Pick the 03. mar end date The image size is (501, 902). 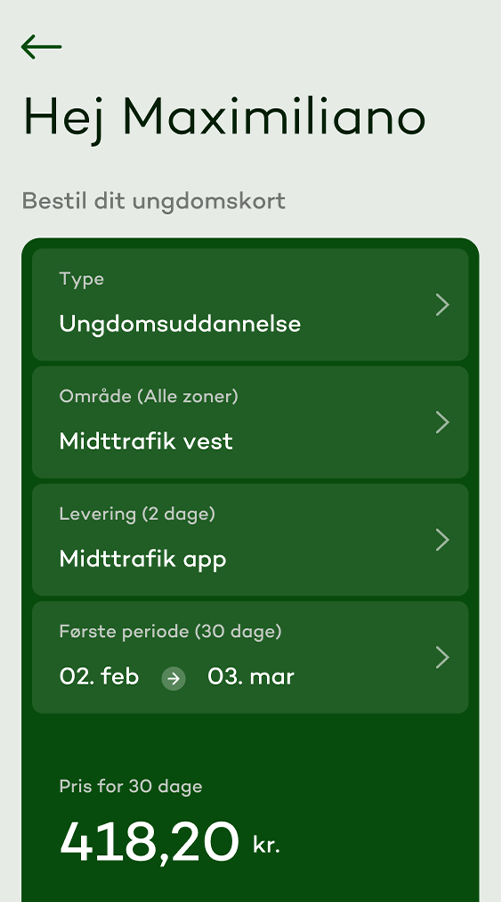[x=251, y=676]
